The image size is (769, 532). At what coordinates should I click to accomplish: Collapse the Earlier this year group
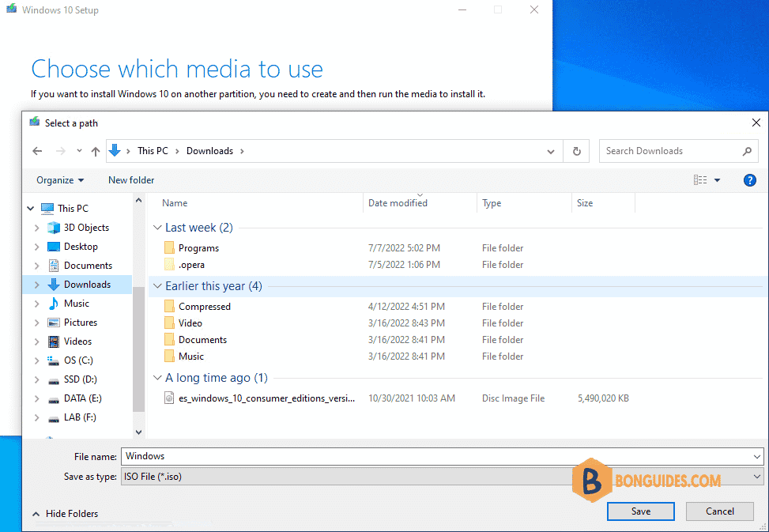click(157, 286)
